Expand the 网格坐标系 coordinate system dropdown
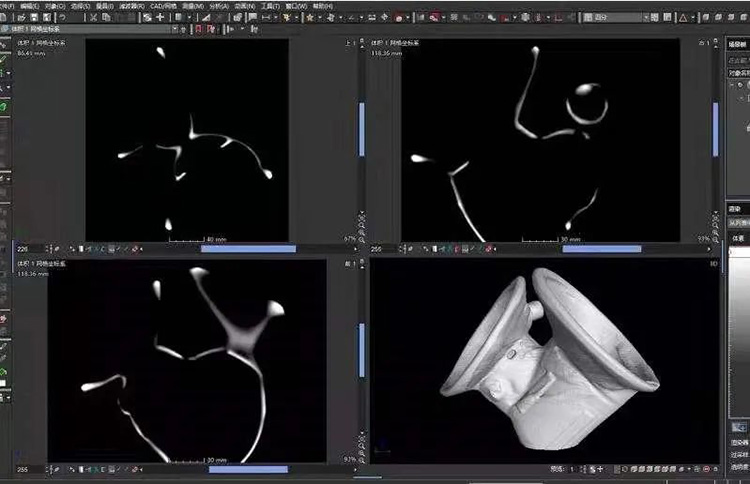This screenshot has height=484, width=750. coord(176,29)
